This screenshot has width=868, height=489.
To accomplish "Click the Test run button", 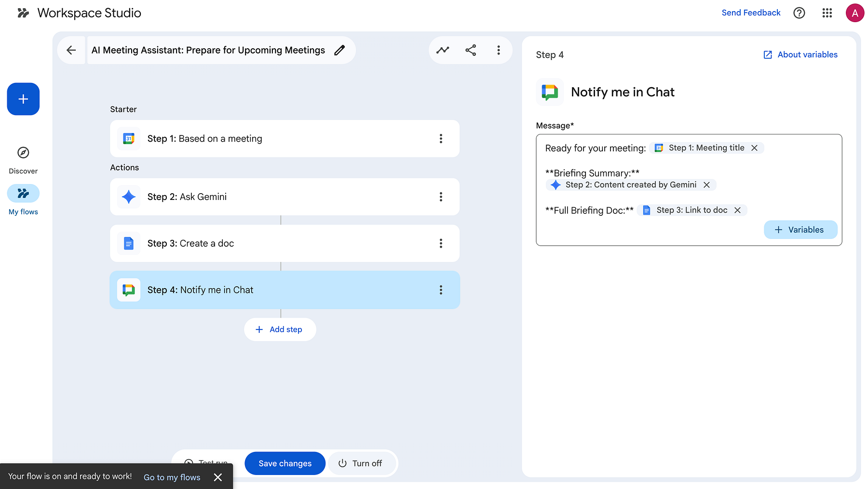I will [x=206, y=463].
